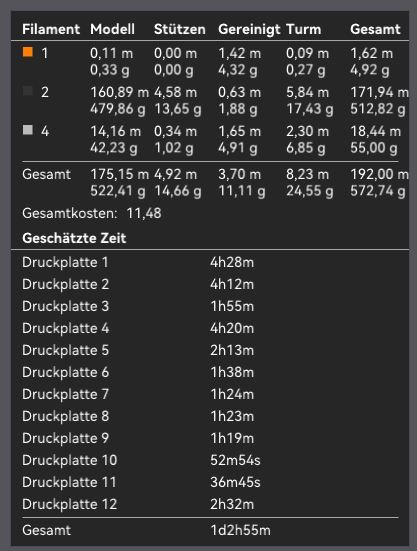Click the Druckplatte 10 entry
The width and height of the screenshot is (417, 551).
210,460
